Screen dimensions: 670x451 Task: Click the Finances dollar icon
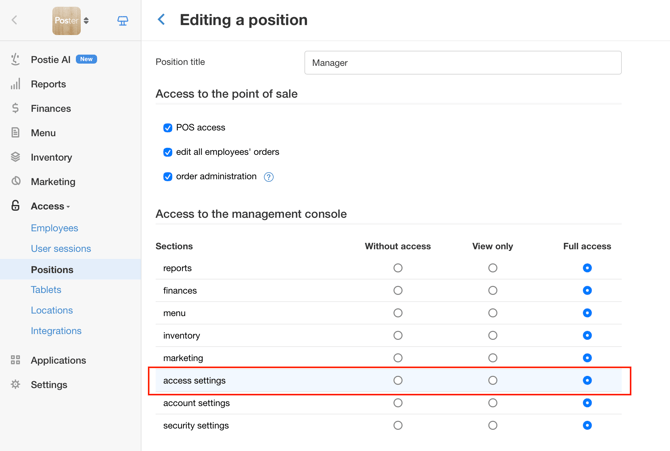click(x=15, y=108)
